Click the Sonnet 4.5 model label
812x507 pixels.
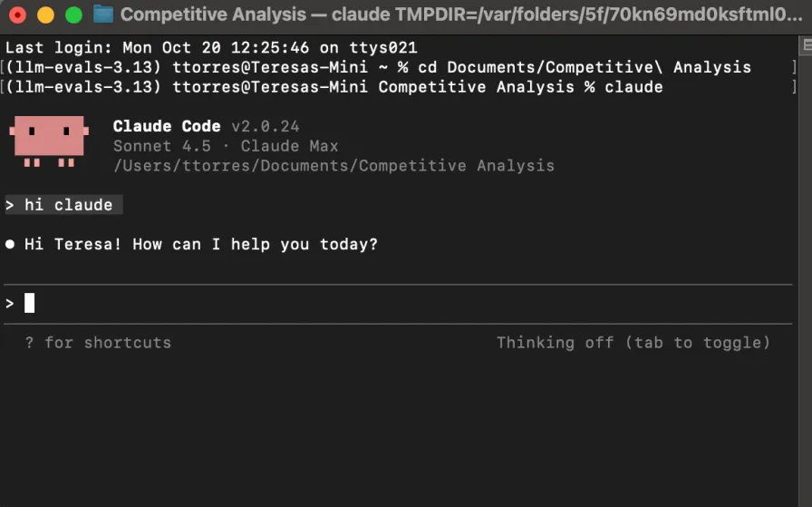(162, 146)
